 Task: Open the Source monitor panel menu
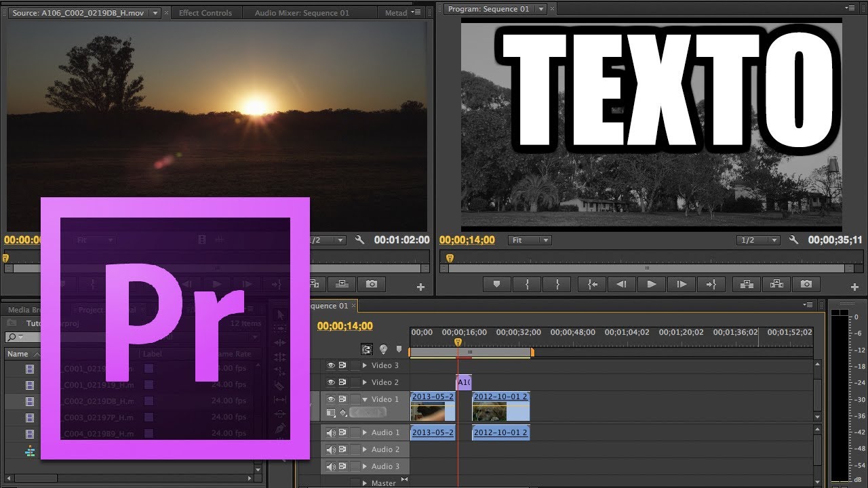tap(416, 12)
